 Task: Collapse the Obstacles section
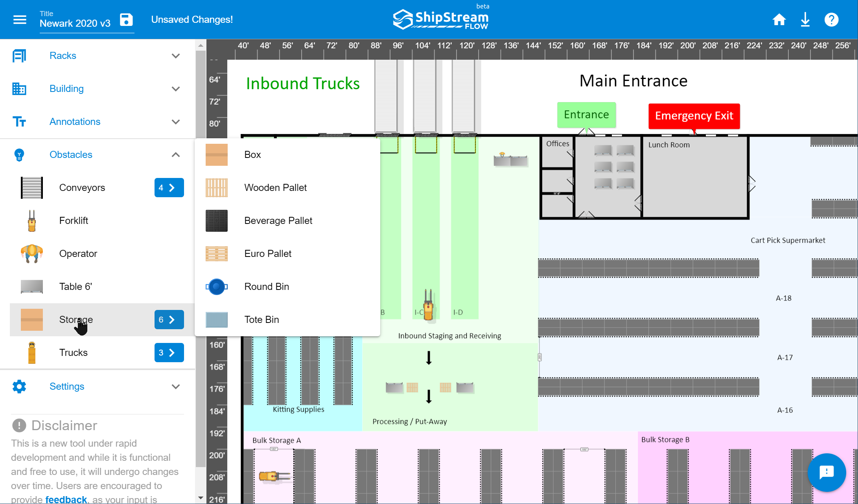175,155
